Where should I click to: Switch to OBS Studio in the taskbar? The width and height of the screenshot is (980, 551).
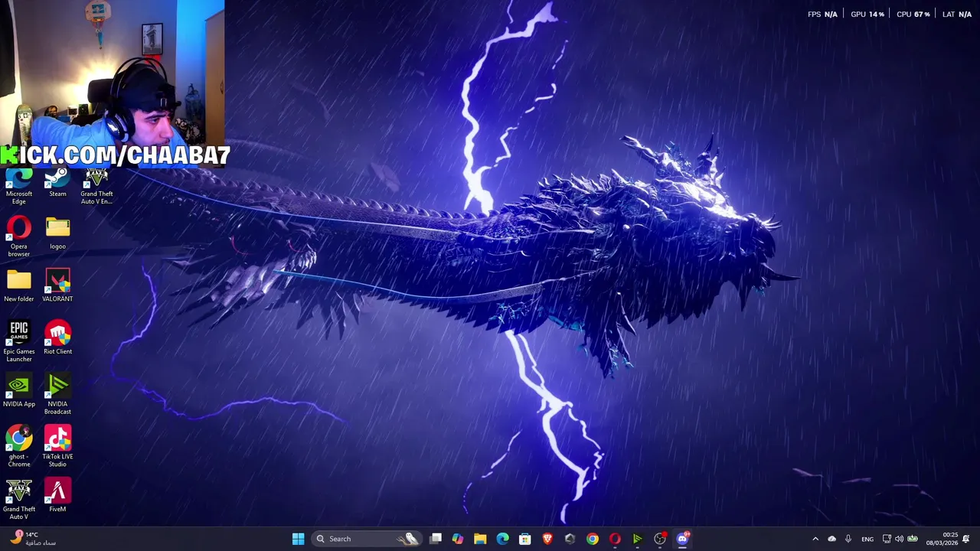point(660,539)
